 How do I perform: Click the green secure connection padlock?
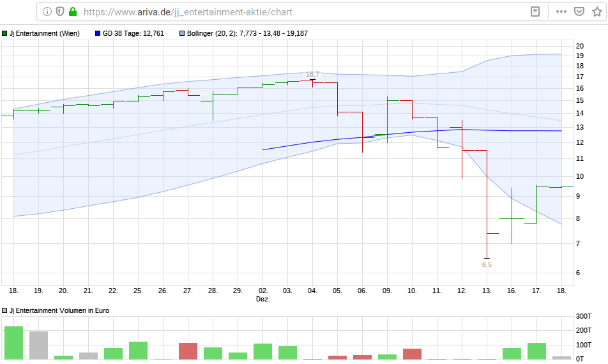[x=72, y=11]
